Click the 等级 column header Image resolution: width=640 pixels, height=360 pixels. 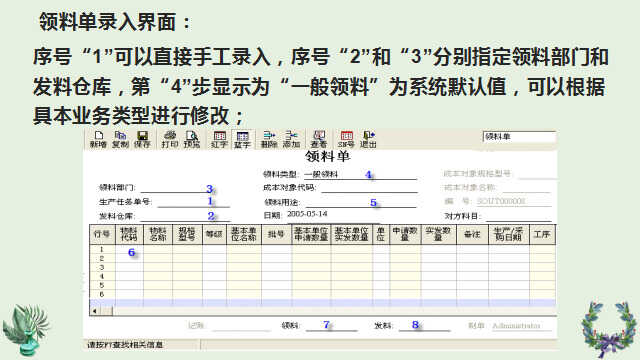(x=214, y=234)
